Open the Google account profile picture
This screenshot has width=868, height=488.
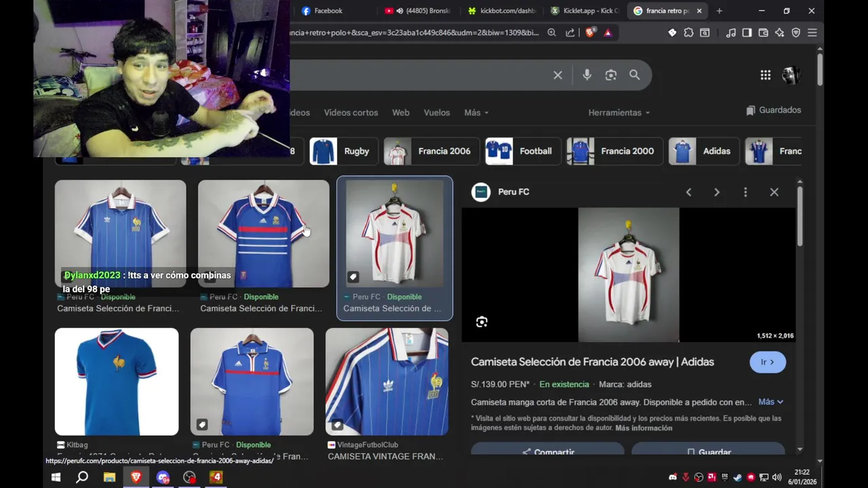coord(791,75)
